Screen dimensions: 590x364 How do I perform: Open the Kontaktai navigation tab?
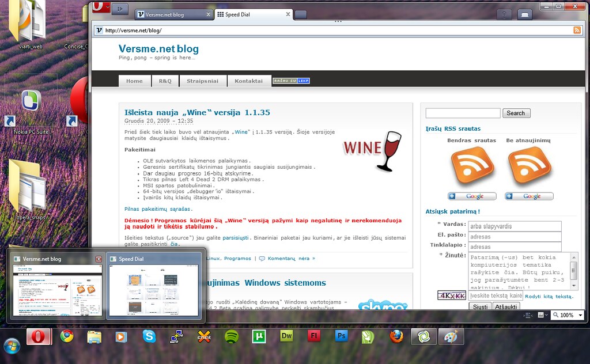click(x=249, y=81)
